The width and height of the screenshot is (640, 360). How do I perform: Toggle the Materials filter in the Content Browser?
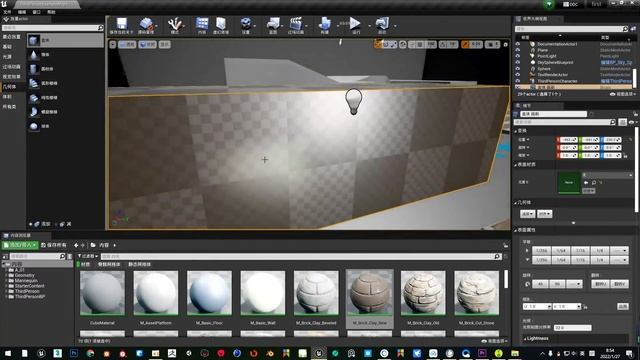click(x=84, y=264)
